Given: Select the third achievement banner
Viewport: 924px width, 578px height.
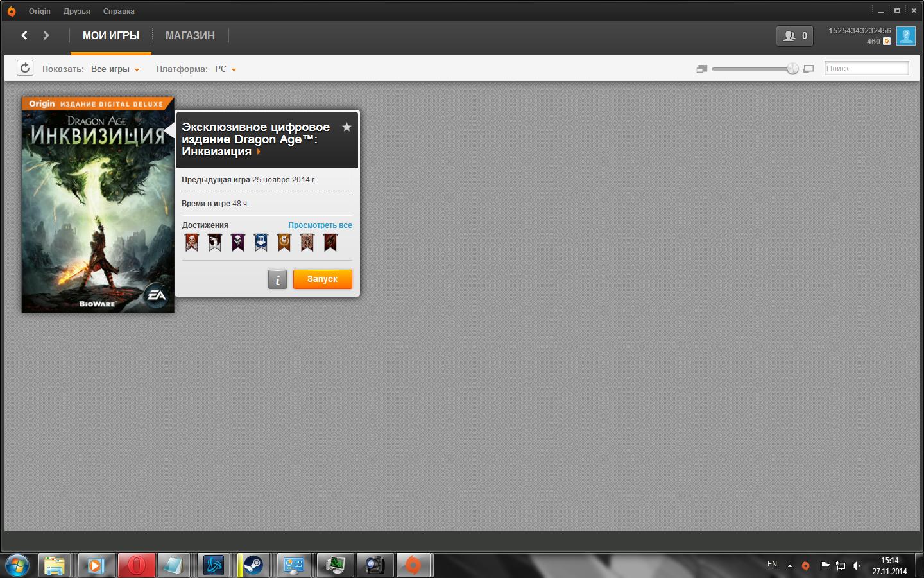Looking at the screenshot, I should click(237, 242).
